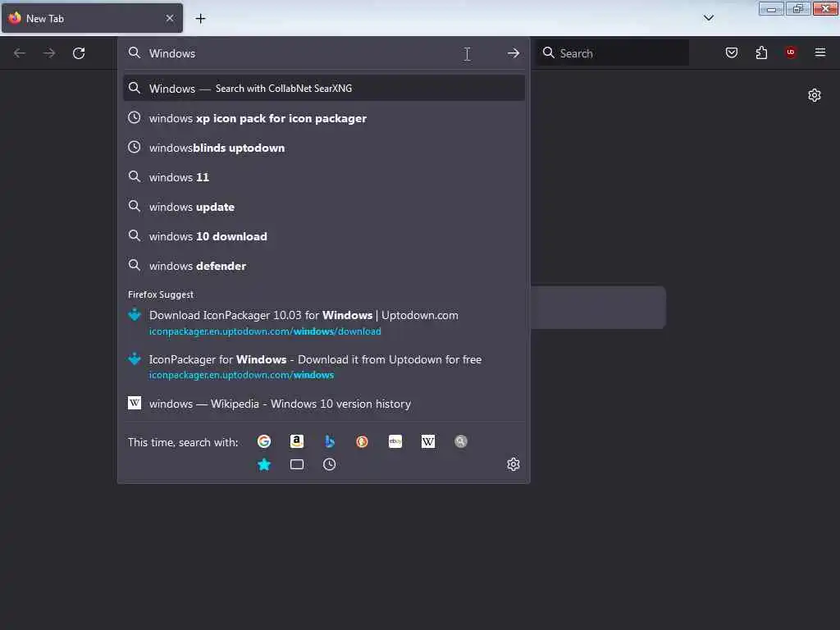Open Download IconPackager 10.03 Uptodown result
Image resolution: width=840 pixels, height=630 pixels.
click(x=323, y=322)
